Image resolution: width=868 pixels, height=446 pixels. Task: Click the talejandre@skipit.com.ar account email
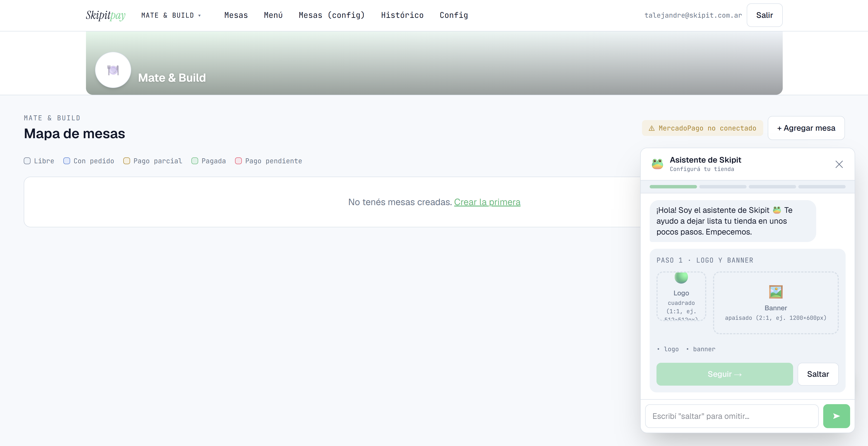pyautogui.click(x=693, y=15)
